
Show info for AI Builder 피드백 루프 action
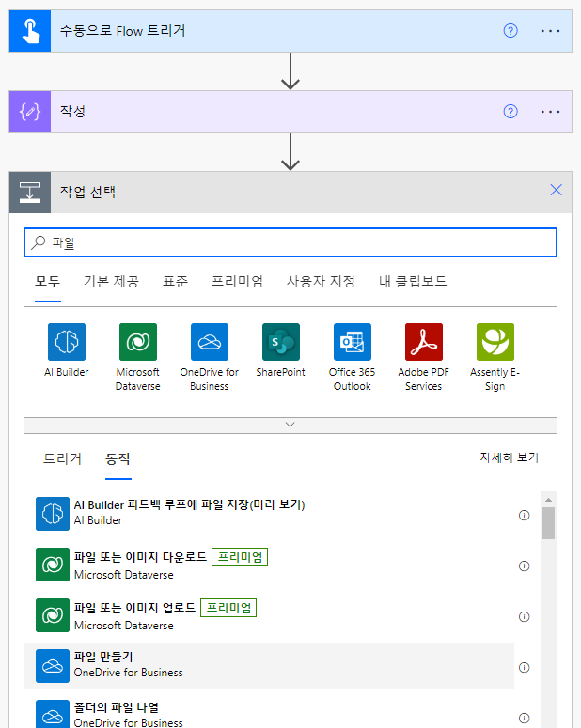pos(524,516)
